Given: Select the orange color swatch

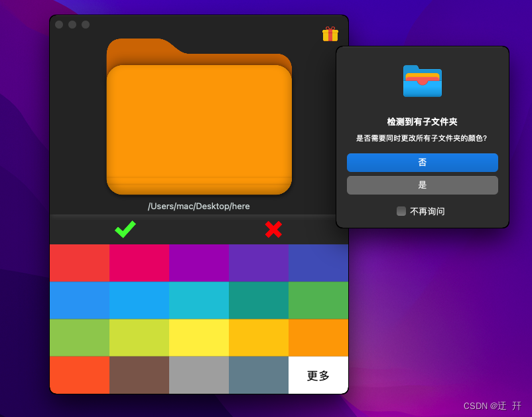Looking at the screenshot, I should 317,338.
